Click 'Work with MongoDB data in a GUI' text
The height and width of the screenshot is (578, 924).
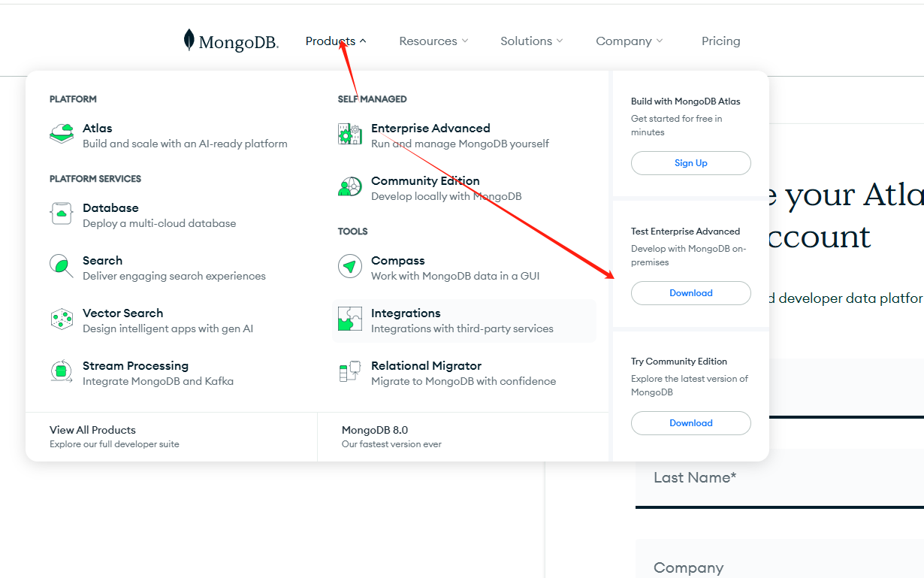click(x=455, y=276)
